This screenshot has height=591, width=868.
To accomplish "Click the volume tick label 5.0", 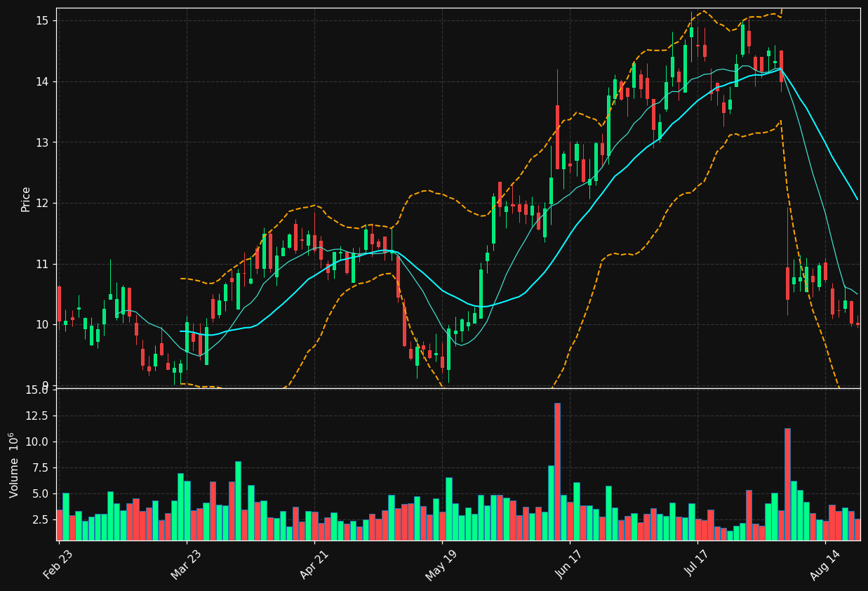I will click(41, 493).
